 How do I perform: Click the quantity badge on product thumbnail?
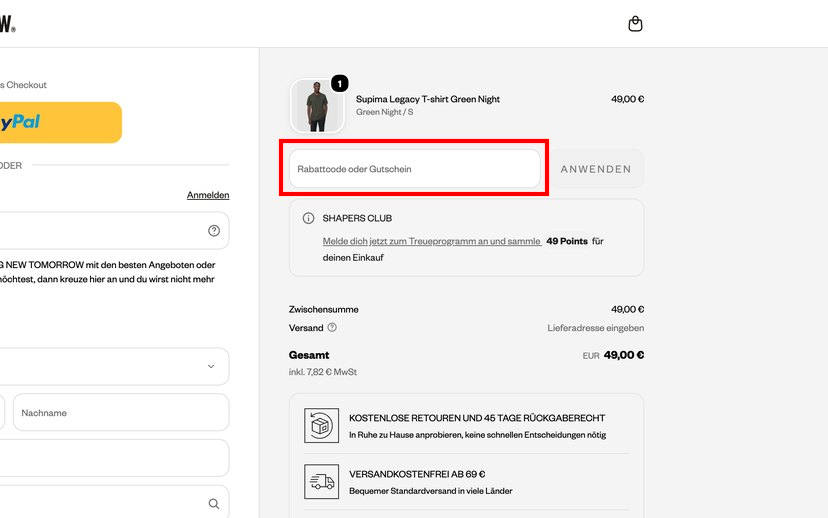[340, 83]
